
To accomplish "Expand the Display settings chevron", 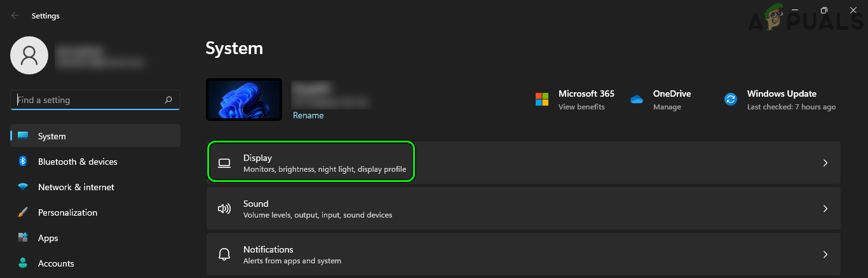I will click(825, 163).
